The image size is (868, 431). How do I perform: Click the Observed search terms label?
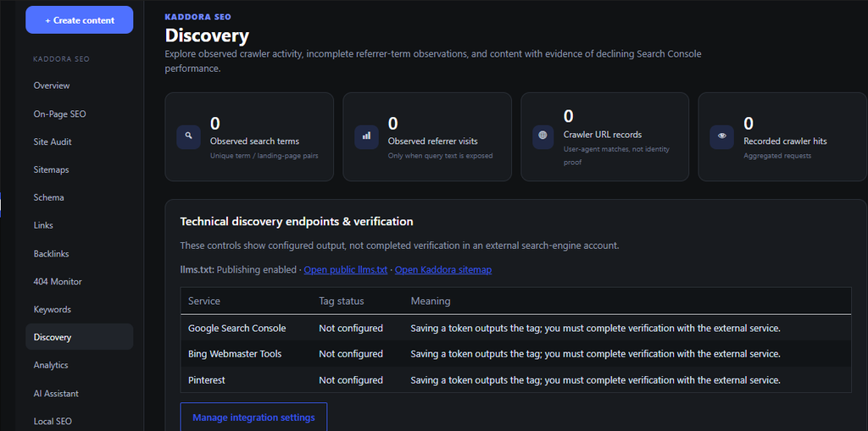[x=254, y=141]
